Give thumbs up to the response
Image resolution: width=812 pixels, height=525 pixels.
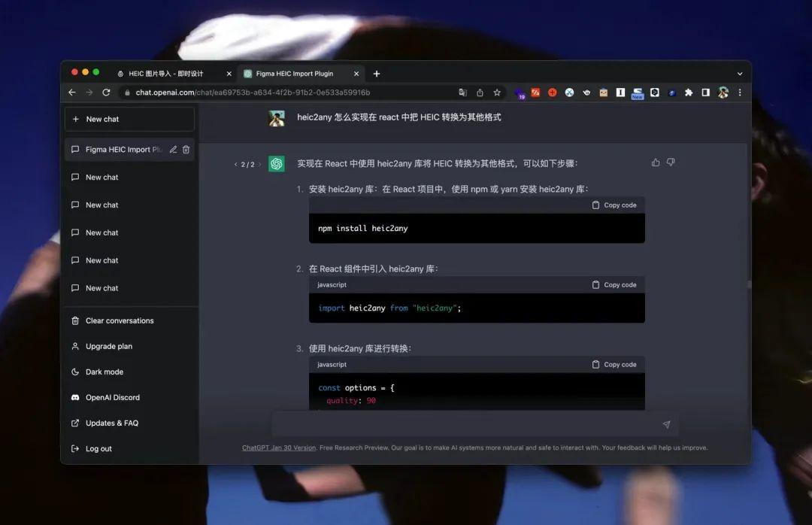pyautogui.click(x=656, y=162)
